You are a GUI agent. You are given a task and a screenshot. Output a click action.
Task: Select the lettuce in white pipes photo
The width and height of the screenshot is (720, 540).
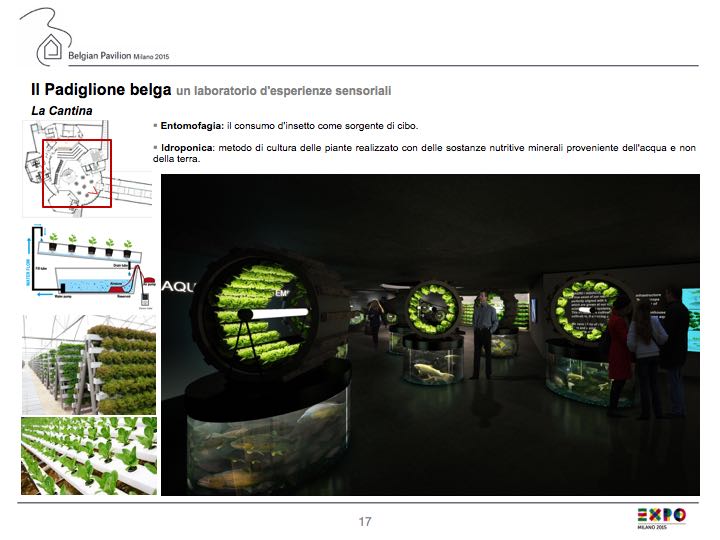(88, 455)
